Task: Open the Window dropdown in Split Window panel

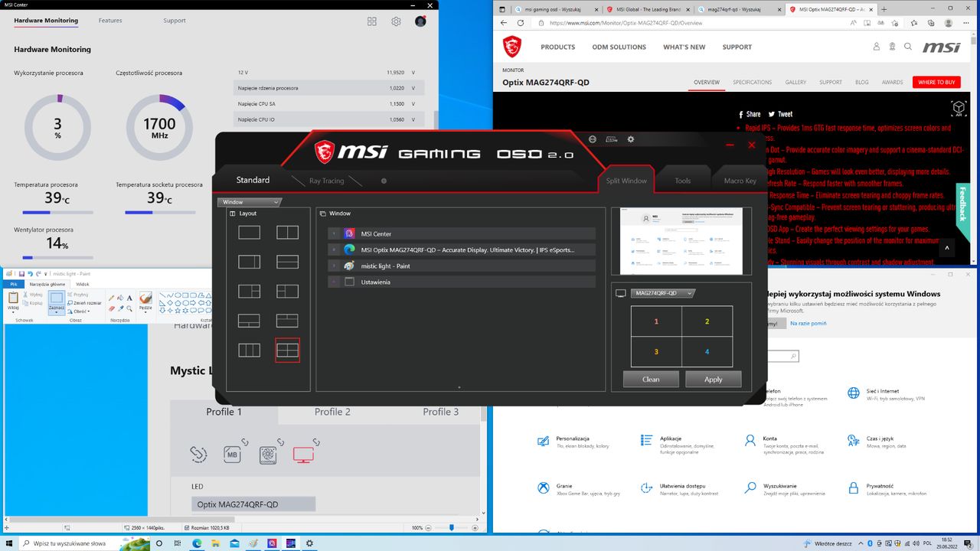Action: pyautogui.click(x=250, y=202)
